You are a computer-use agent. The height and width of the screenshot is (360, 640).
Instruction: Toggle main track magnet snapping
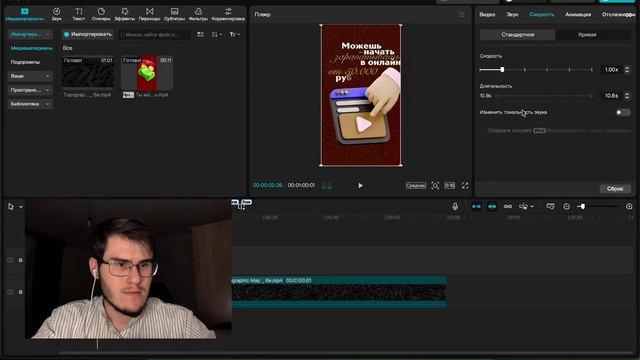click(476, 207)
